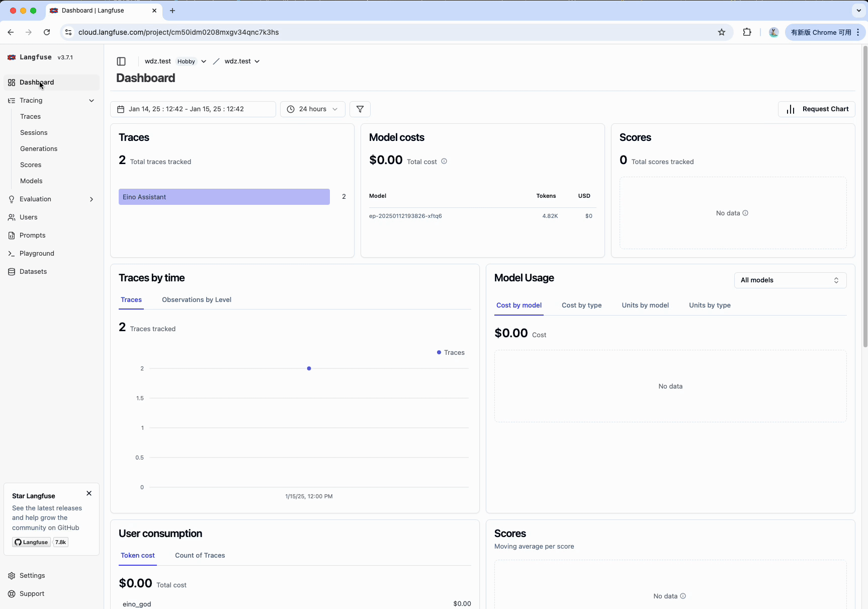Viewport: 868px width, 609px height.
Task: Open the All models dropdown
Action: click(790, 280)
